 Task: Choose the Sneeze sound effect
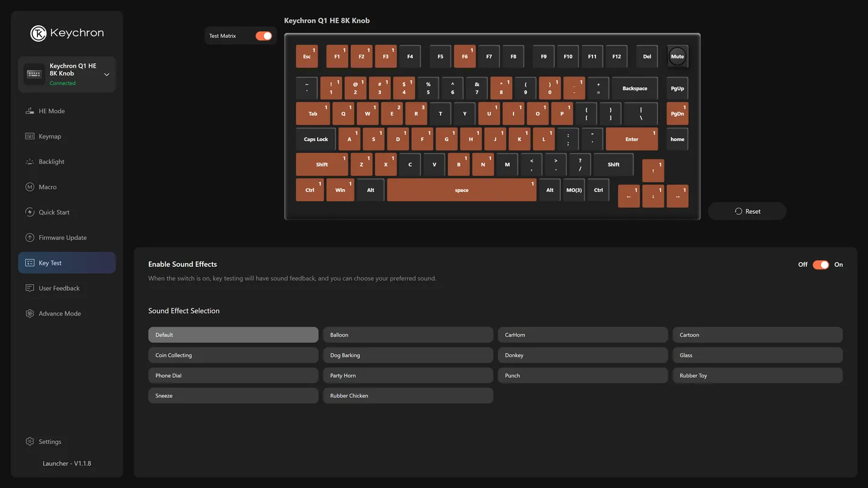tap(233, 396)
